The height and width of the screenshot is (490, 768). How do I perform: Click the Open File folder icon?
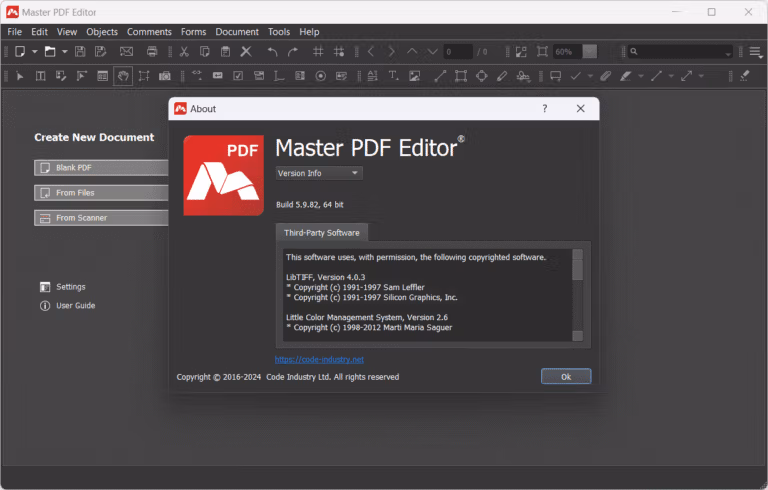pos(50,51)
